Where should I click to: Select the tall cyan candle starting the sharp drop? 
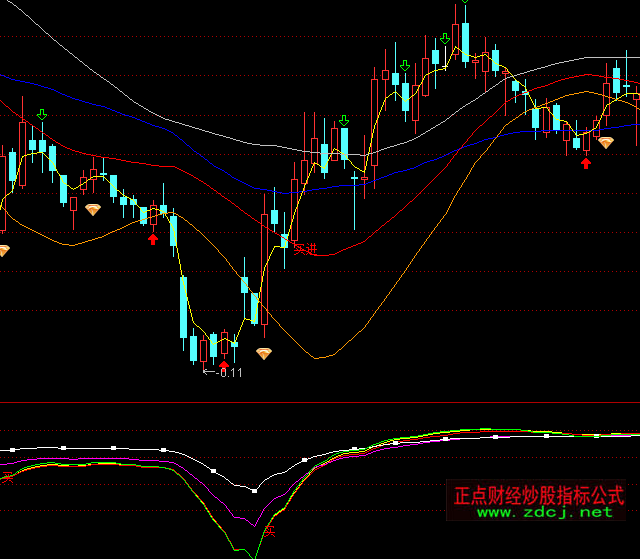(x=184, y=309)
